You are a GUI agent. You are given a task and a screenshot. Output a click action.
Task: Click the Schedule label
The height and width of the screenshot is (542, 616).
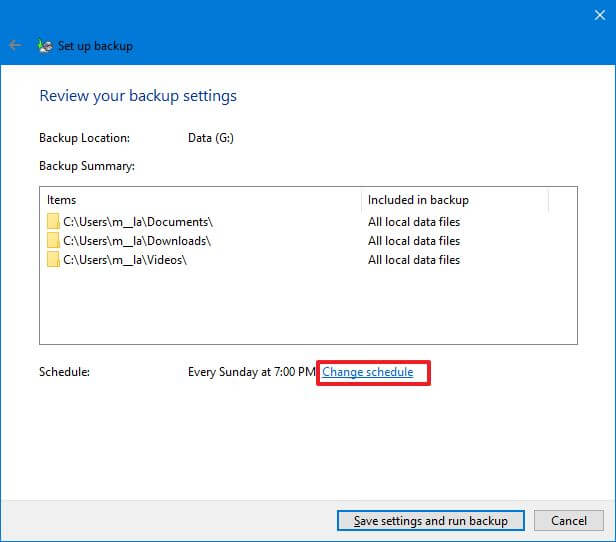(64, 372)
